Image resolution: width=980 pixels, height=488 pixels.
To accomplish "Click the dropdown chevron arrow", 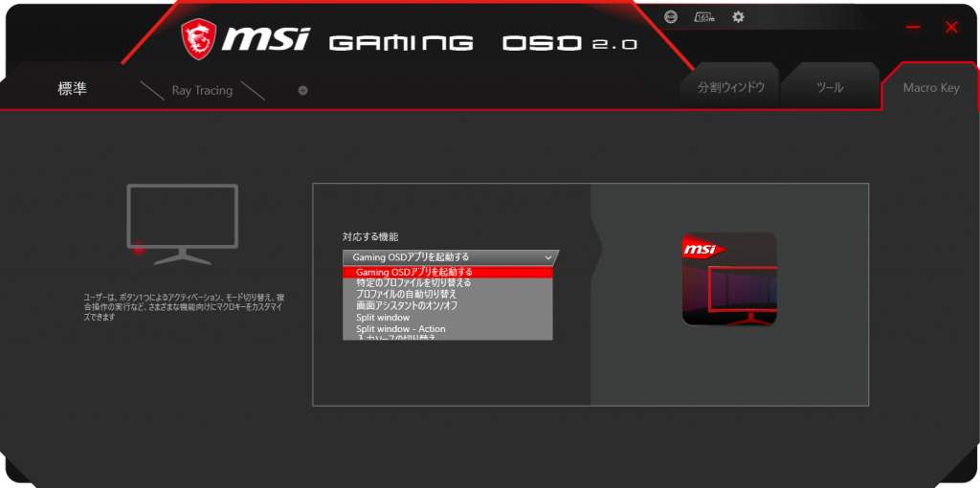I will [547, 257].
